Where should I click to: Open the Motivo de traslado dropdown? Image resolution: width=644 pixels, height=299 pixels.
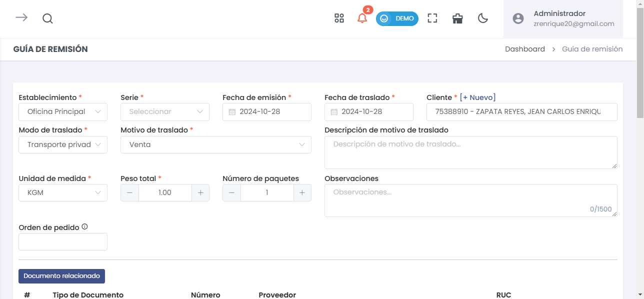[215, 144]
